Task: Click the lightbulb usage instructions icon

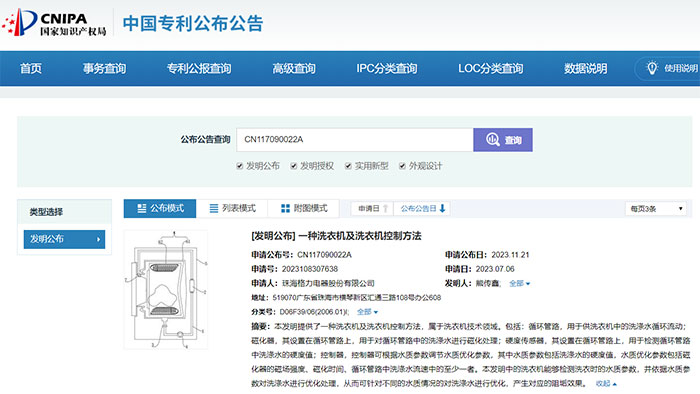Action: pos(652,68)
